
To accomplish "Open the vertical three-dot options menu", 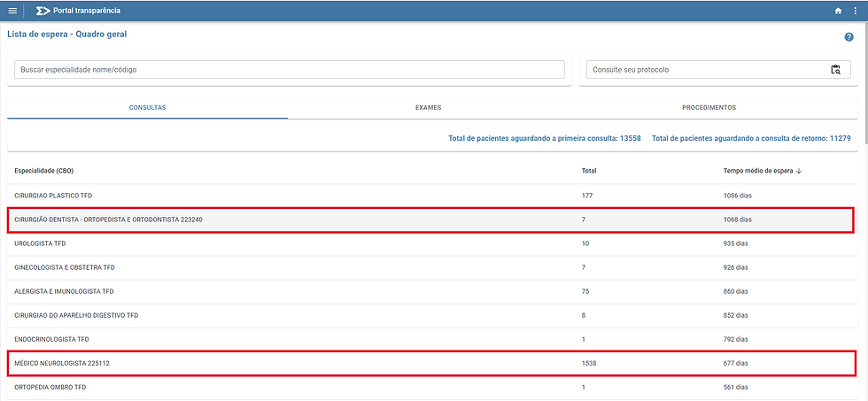I will pyautogui.click(x=856, y=11).
